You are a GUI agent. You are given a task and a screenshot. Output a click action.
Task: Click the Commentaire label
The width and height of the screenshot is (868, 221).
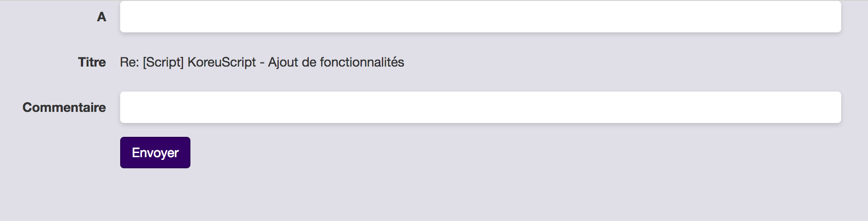point(64,107)
